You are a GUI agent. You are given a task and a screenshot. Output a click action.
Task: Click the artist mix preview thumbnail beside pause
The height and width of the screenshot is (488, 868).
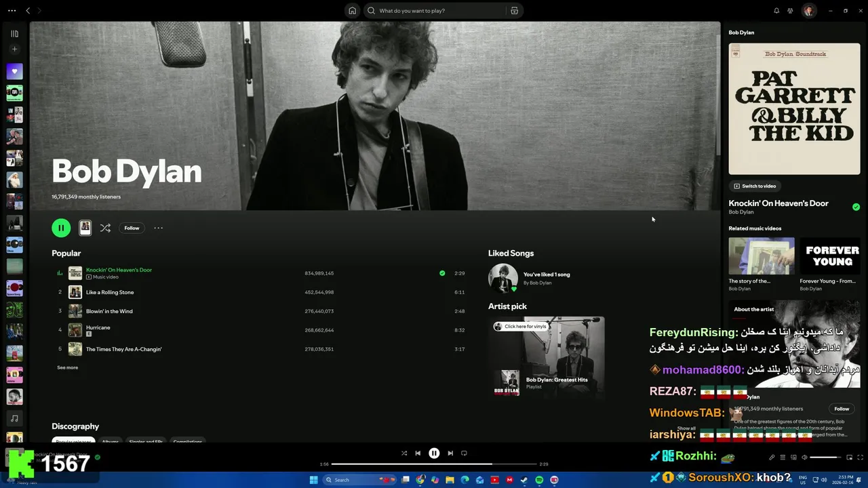[85, 228]
